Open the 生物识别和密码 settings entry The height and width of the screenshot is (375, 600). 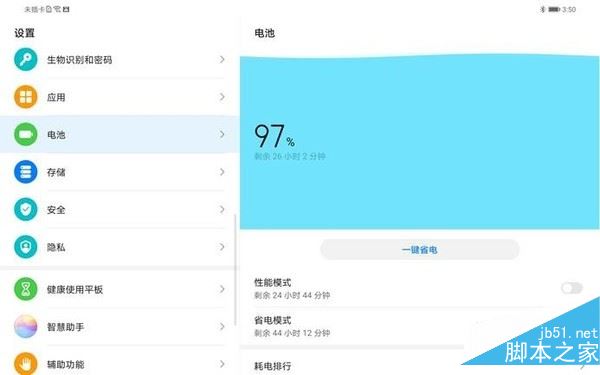(119, 59)
